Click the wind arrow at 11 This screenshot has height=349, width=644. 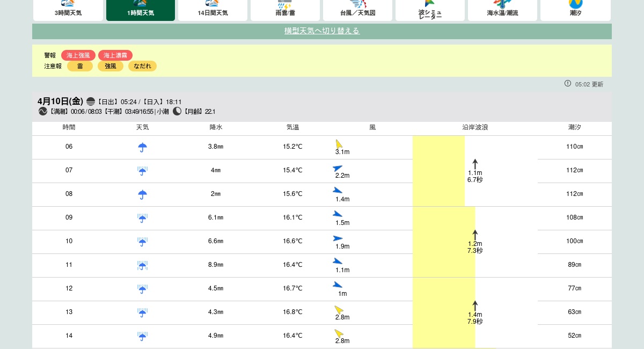pyautogui.click(x=338, y=261)
